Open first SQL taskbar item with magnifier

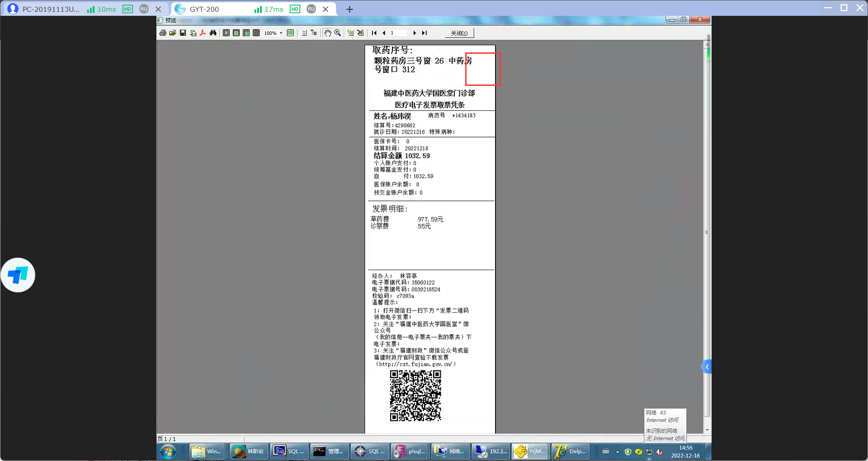(x=289, y=452)
